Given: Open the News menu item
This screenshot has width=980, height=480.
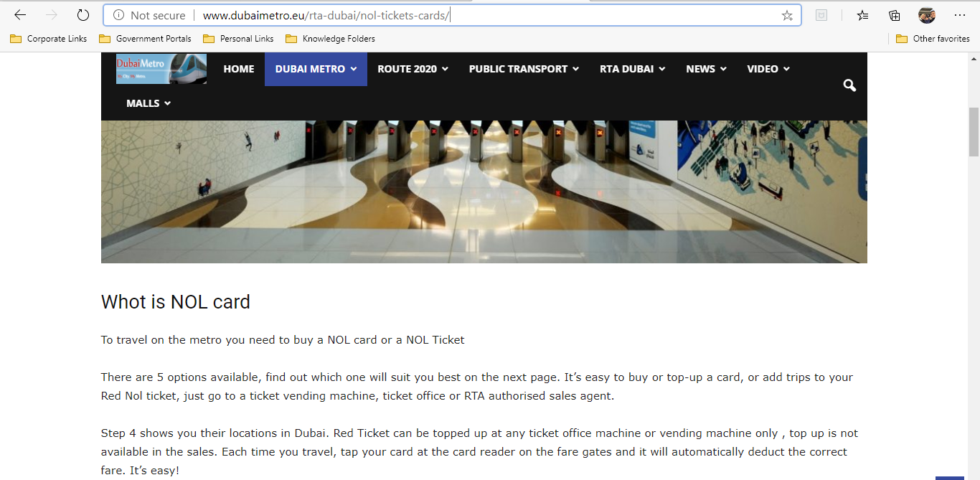Looking at the screenshot, I should pyautogui.click(x=706, y=69).
